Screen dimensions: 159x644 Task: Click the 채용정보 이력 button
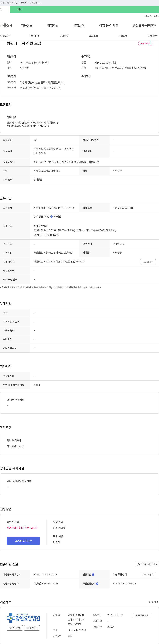142,615
